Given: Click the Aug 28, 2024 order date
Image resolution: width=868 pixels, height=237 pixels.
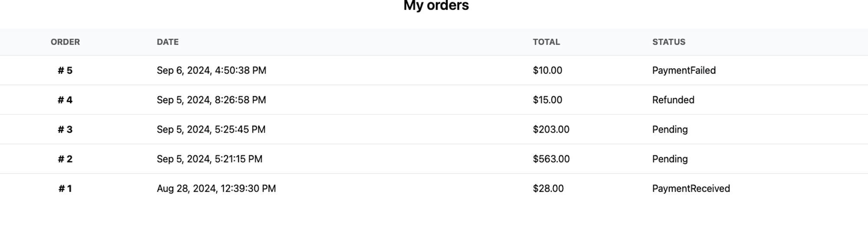Looking at the screenshot, I should (216, 189).
